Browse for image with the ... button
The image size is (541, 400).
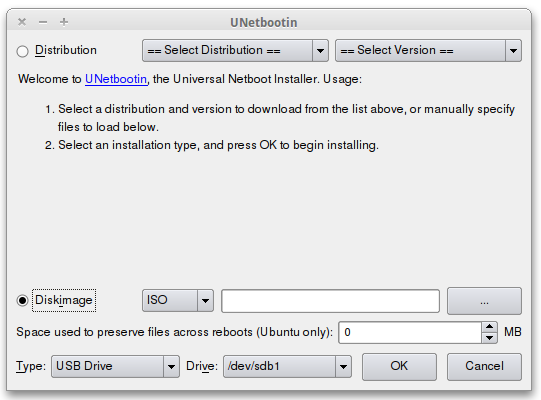(484, 301)
